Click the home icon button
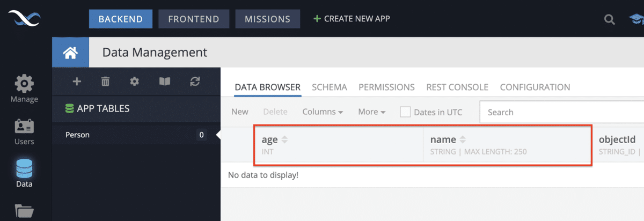Viewport: 644px width, 221px height. [x=71, y=53]
